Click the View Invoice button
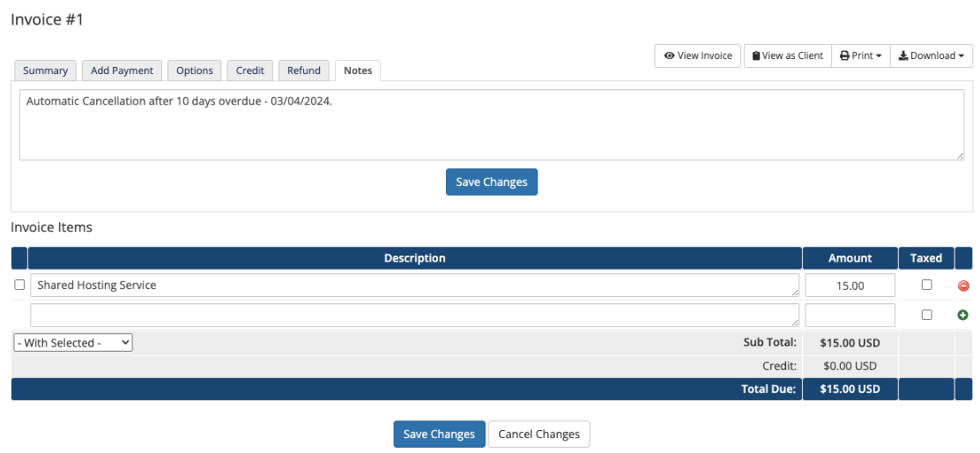 pos(697,56)
